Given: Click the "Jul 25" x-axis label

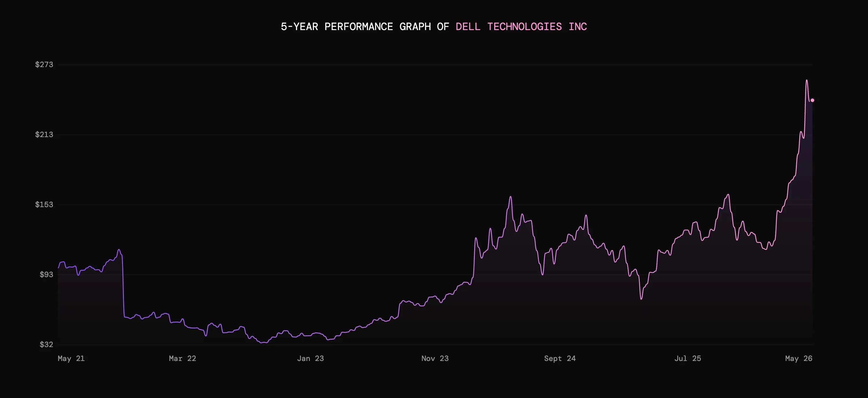Looking at the screenshot, I should click(x=688, y=358).
